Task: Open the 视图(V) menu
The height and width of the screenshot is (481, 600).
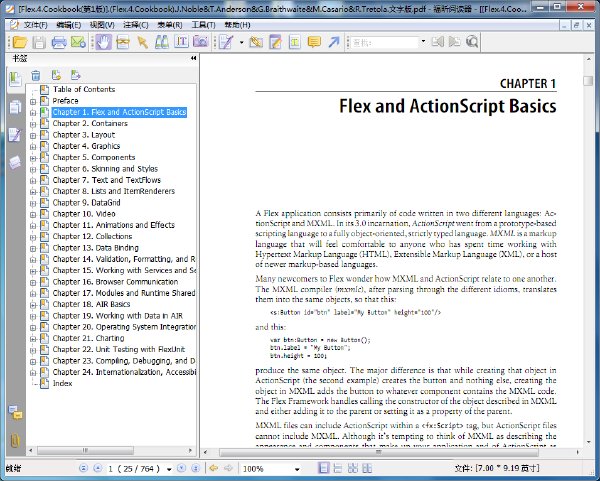Action: (x=102, y=25)
